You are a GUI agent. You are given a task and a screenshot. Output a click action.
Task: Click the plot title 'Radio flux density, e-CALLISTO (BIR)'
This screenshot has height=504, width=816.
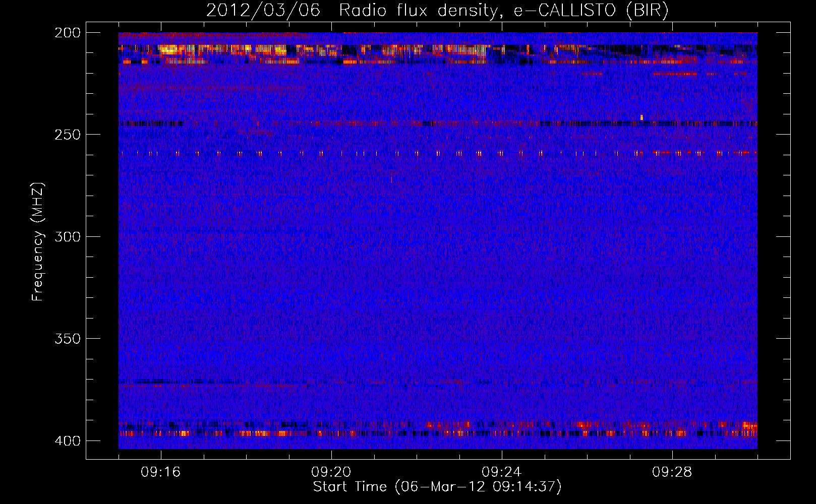click(503, 11)
